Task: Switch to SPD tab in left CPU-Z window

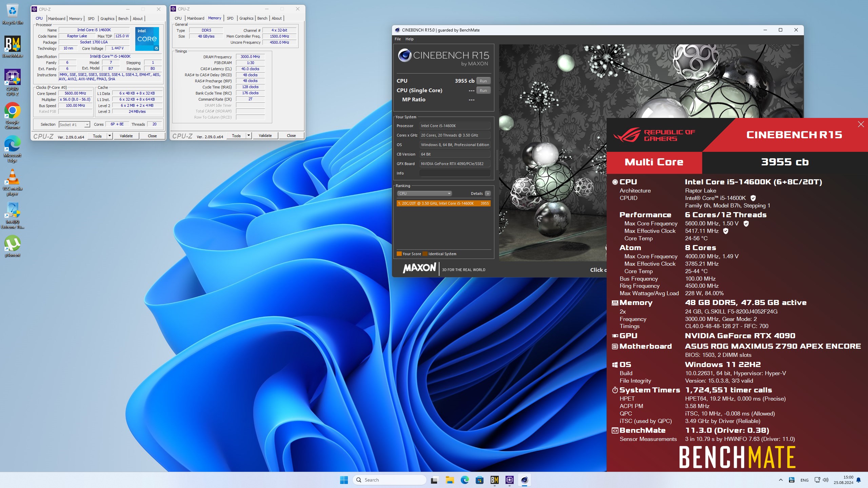Action: point(91,19)
